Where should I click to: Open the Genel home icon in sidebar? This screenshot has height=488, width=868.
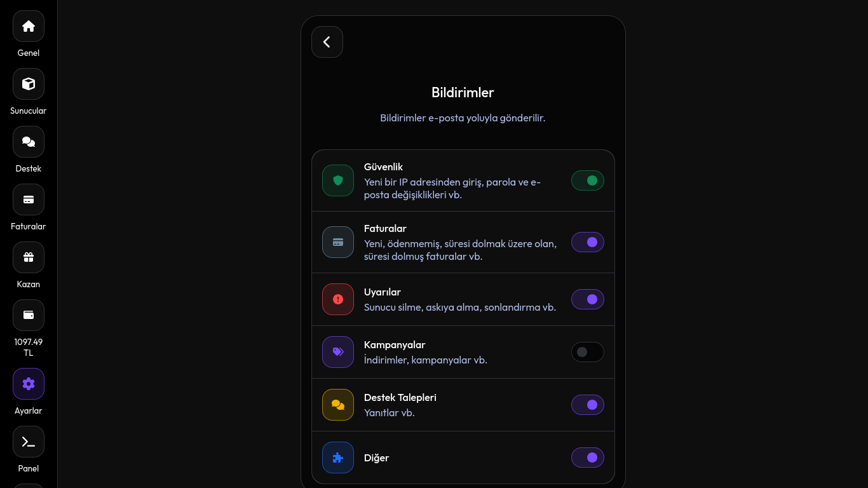tap(28, 26)
